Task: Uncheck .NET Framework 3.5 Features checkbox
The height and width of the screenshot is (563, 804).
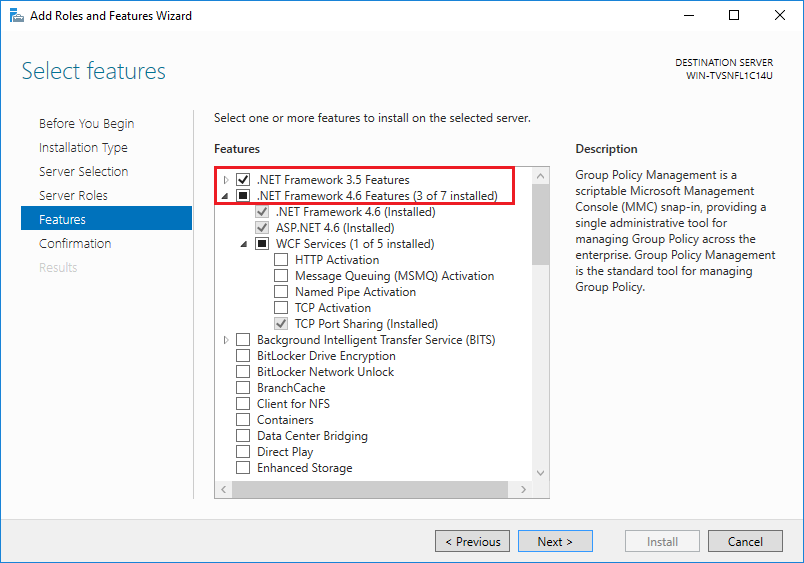Action: click(x=243, y=180)
